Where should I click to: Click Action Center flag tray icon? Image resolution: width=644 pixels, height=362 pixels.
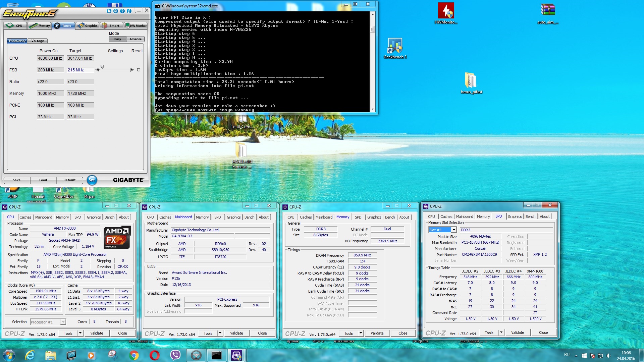tap(592, 356)
